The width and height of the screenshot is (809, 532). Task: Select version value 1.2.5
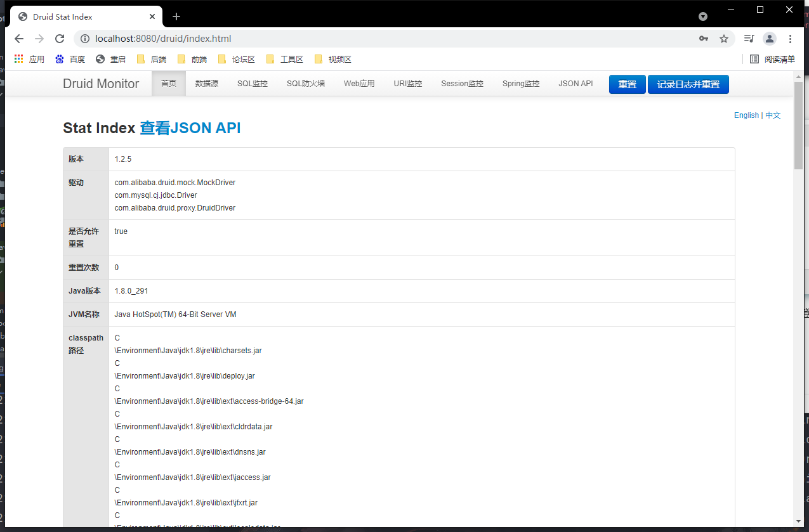tap(123, 159)
